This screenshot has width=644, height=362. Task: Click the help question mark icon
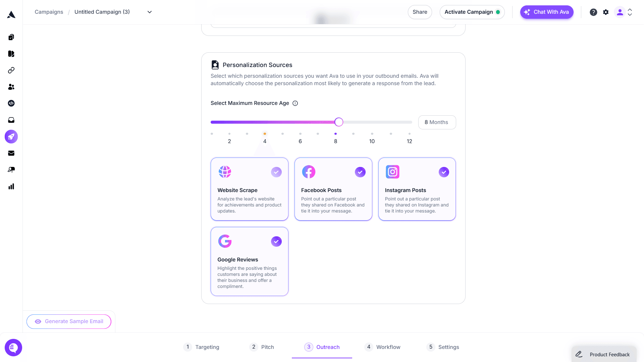point(593,12)
